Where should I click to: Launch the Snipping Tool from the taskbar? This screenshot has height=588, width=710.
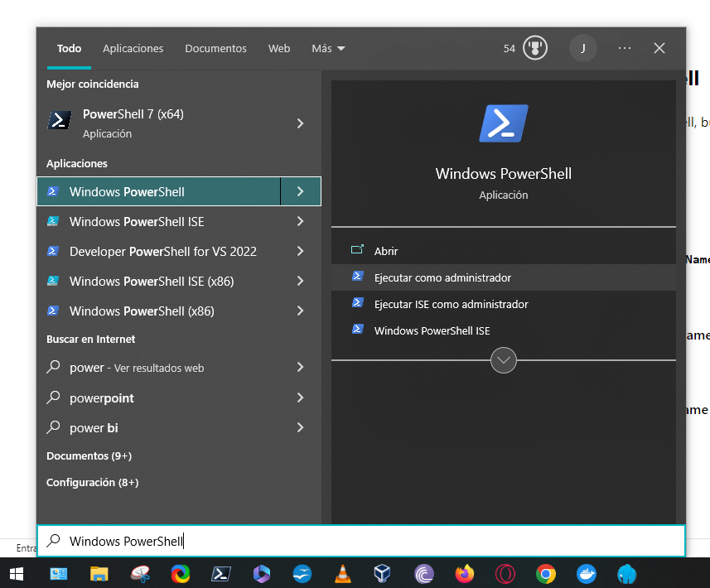(140, 574)
